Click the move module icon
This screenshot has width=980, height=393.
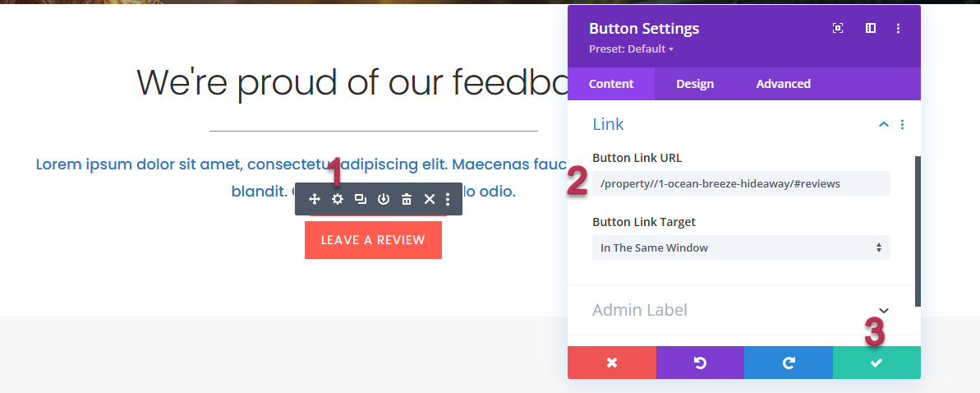coord(314,199)
